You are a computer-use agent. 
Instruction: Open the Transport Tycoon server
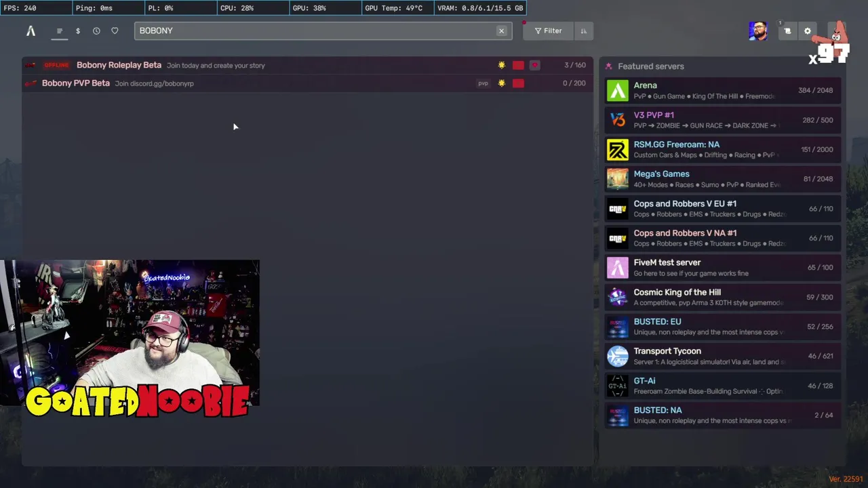tap(723, 356)
